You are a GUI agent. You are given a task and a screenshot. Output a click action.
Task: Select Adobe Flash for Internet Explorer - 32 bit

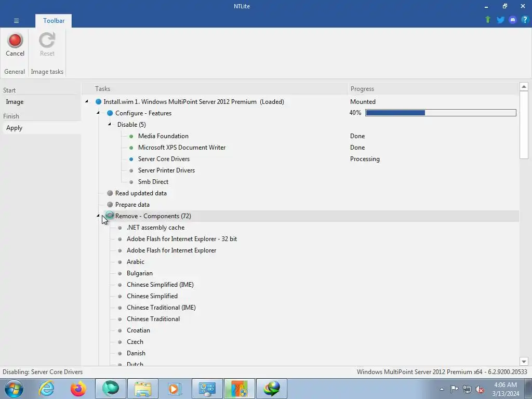click(181, 239)
